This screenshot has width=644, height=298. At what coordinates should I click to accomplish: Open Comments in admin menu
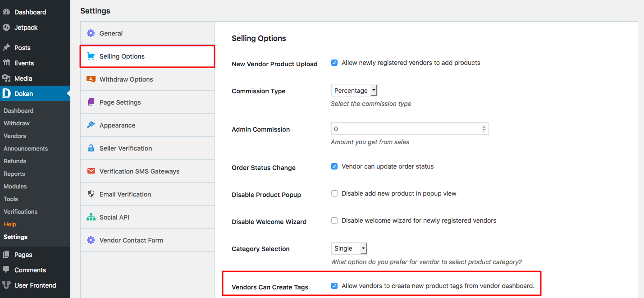point(35,270)
